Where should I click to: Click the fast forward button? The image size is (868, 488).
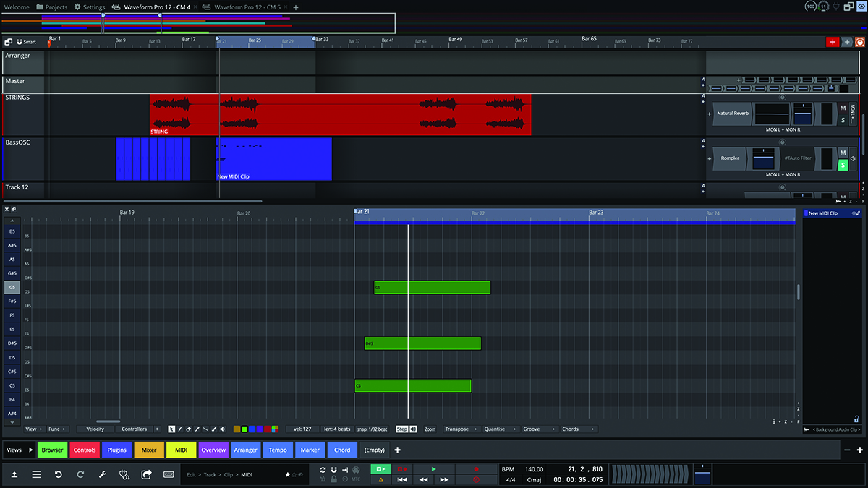(444, 479)
